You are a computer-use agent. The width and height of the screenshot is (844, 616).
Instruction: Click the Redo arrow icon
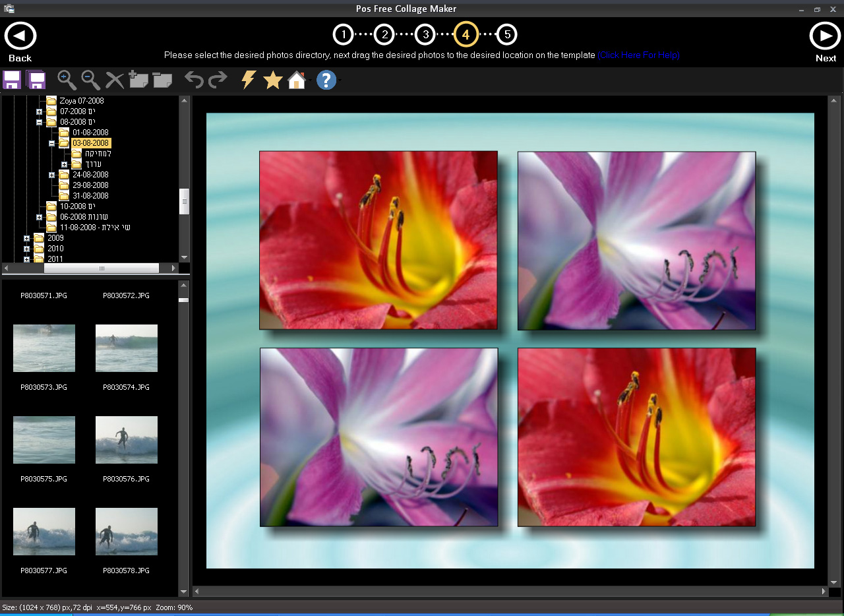pyautogui.click(x=218, y=80)
